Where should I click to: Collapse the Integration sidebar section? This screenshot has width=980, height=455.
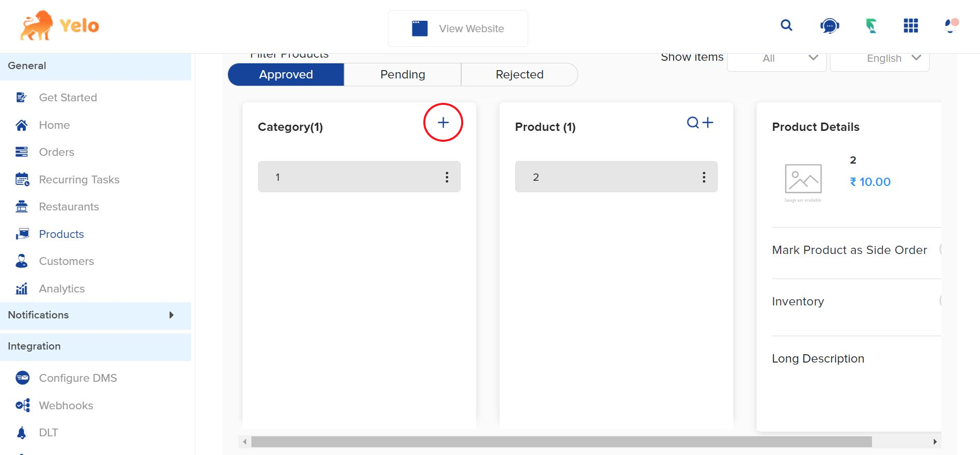click(96, 346)
